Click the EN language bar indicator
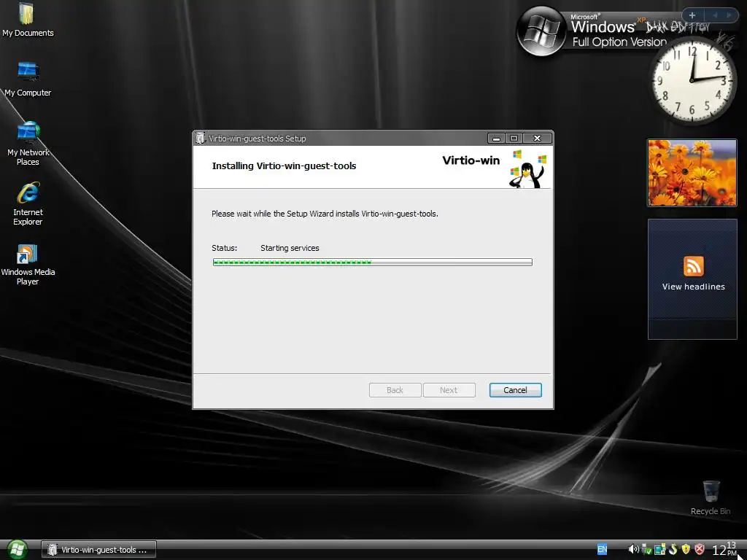 602,550
